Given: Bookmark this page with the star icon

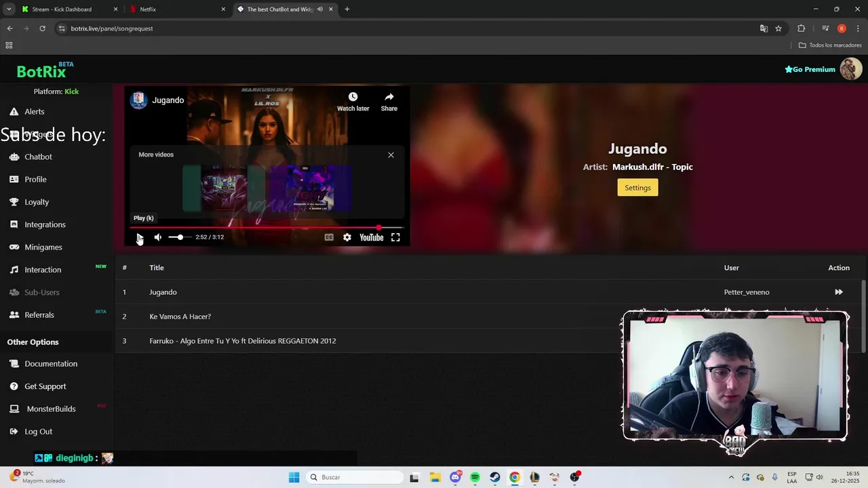Looking at the screenshot, I should point(778,28).
